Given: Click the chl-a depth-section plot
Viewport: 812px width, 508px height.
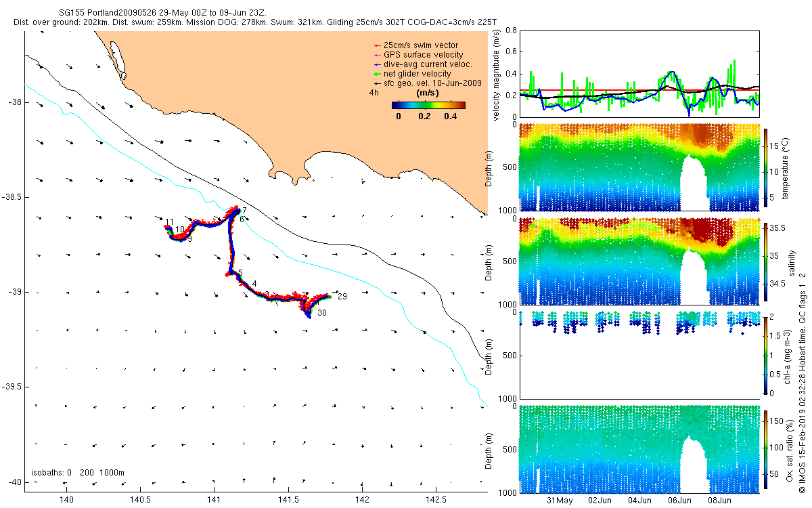Looking at the screenshot, I should [639, 355].
